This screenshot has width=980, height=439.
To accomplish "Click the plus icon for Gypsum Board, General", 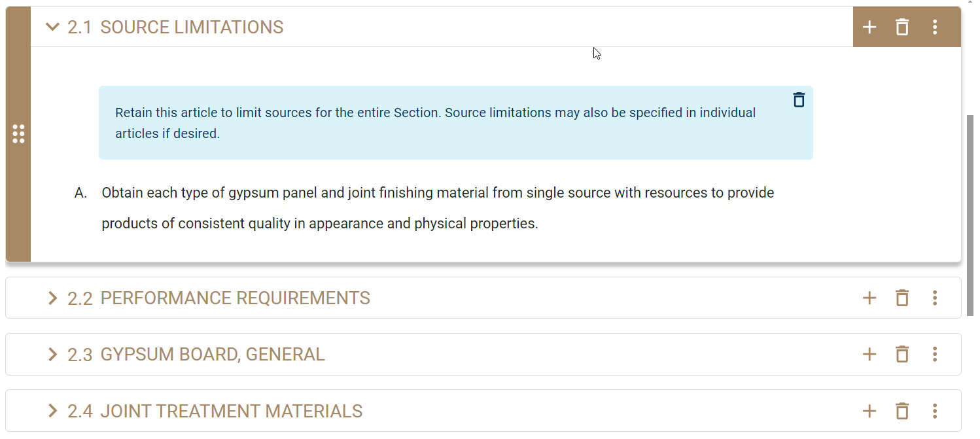I will [x=869, y=355].
